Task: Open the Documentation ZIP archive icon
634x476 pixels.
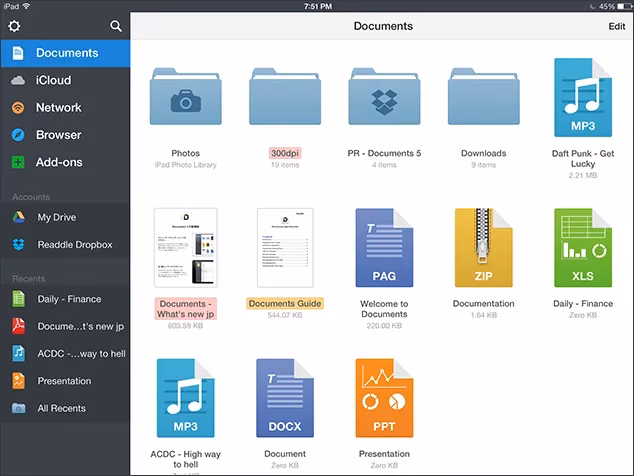Action: point(484,248)
